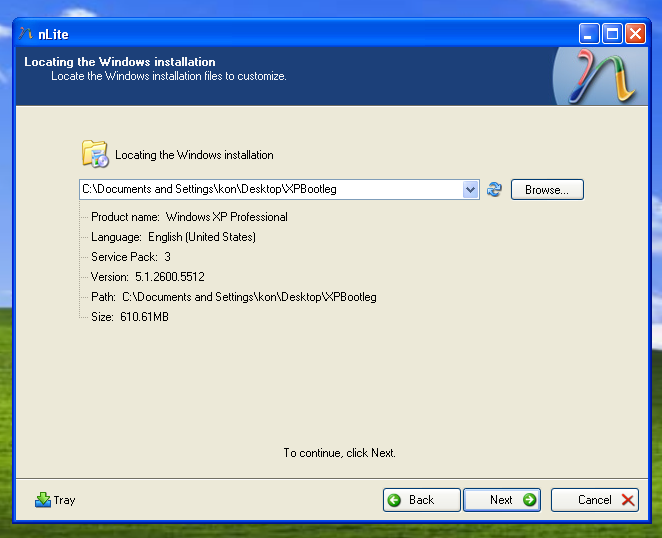
Task: Open the Browse... folder dialog
Action: (546, 190)
